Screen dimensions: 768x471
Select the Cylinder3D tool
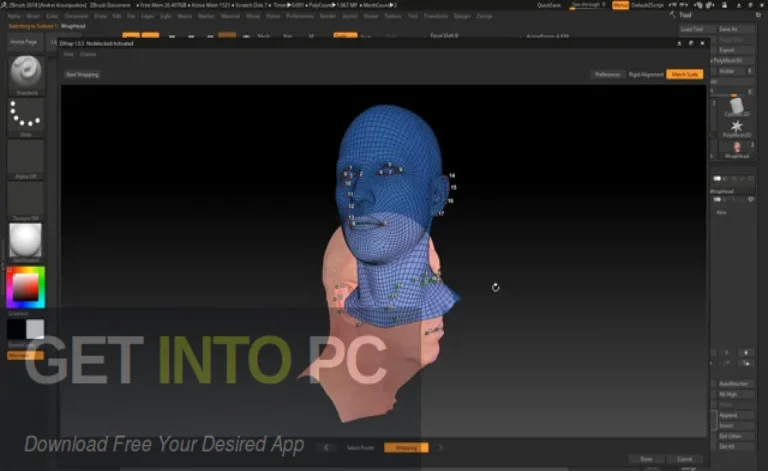click(x=737, y=107)
